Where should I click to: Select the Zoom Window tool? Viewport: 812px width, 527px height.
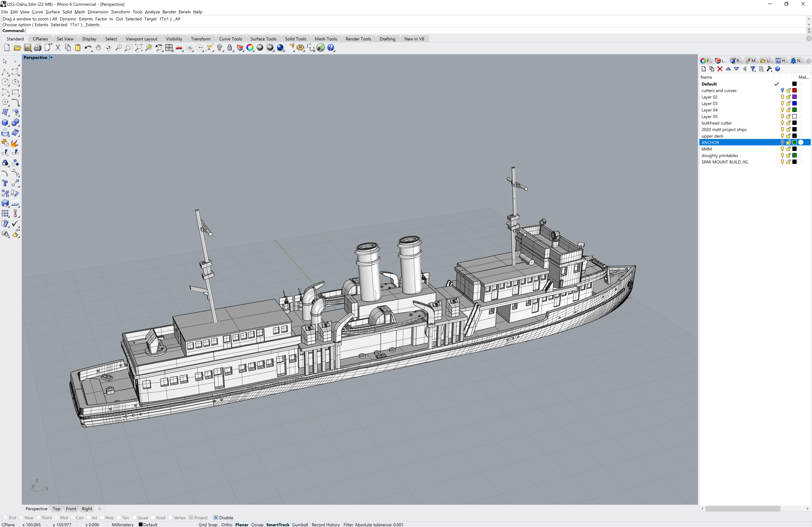tap(128, 48)
